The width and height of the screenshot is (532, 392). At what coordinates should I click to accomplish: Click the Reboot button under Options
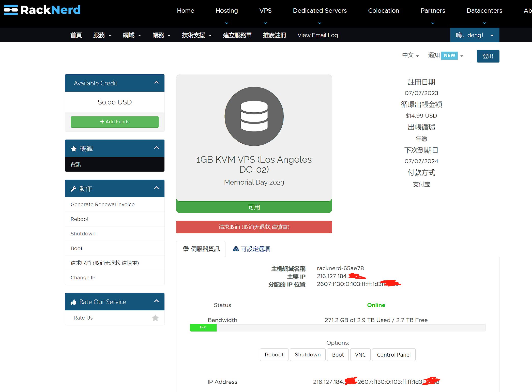[274, 354]
